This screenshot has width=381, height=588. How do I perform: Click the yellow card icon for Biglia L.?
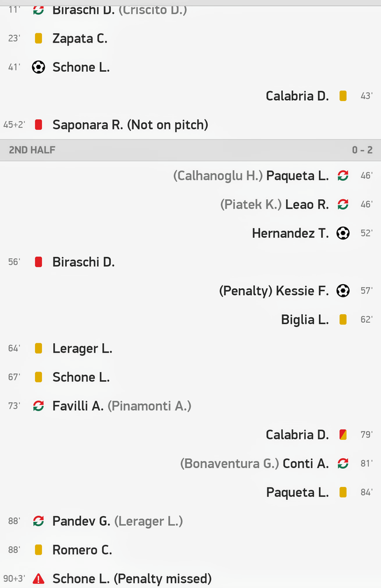point(343,320)
